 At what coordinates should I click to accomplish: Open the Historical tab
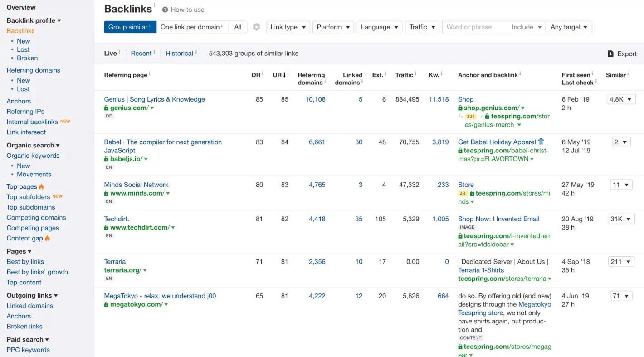coord(179,54)
